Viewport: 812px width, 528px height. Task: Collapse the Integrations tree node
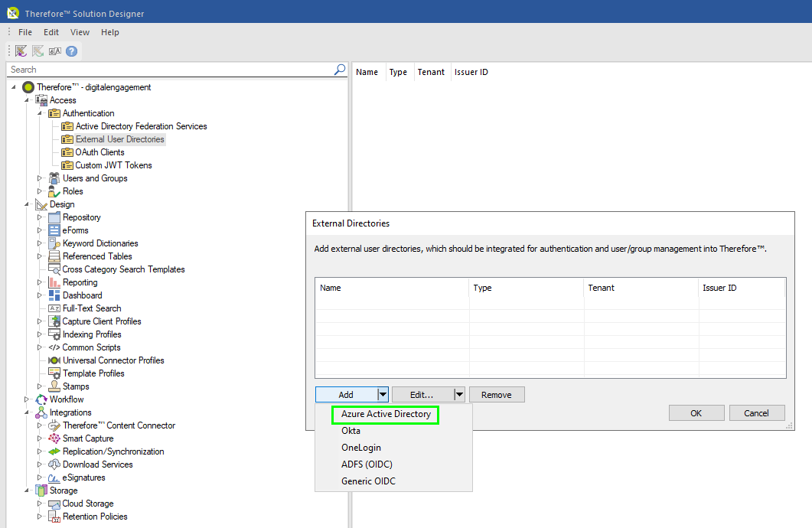(27, 412)
